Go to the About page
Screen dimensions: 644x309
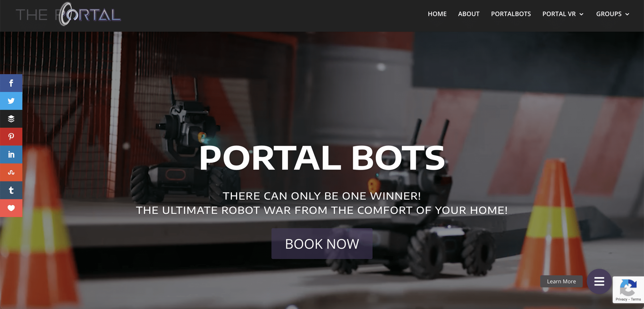(x=469, y=14)
